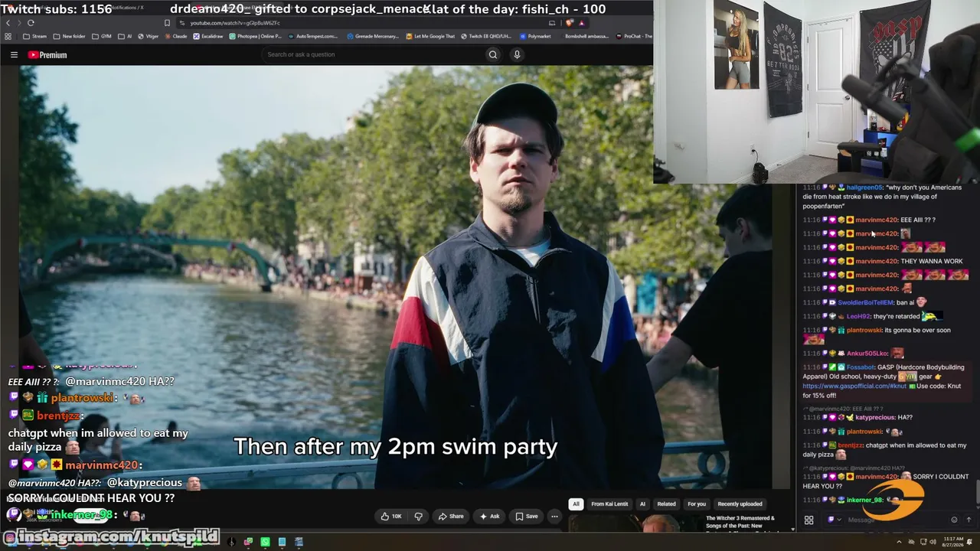Click LeoH92 username in chat
This screenshot has height=551, width=980.
click(858, 316)
